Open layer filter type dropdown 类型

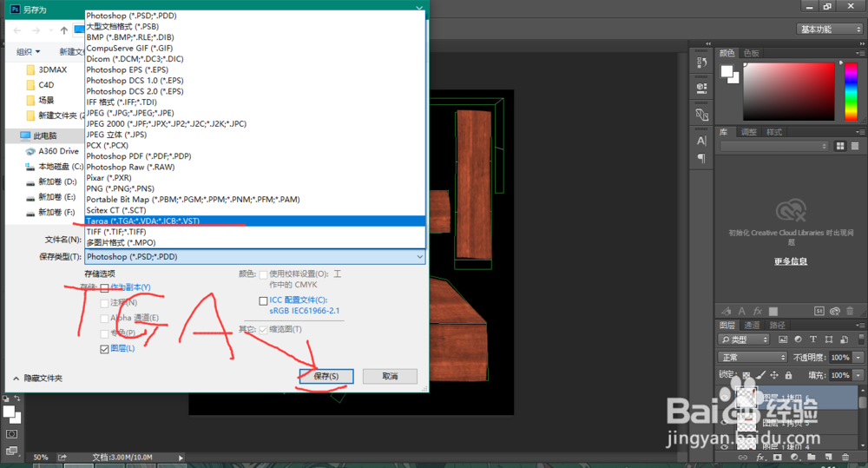click(744, 339)
